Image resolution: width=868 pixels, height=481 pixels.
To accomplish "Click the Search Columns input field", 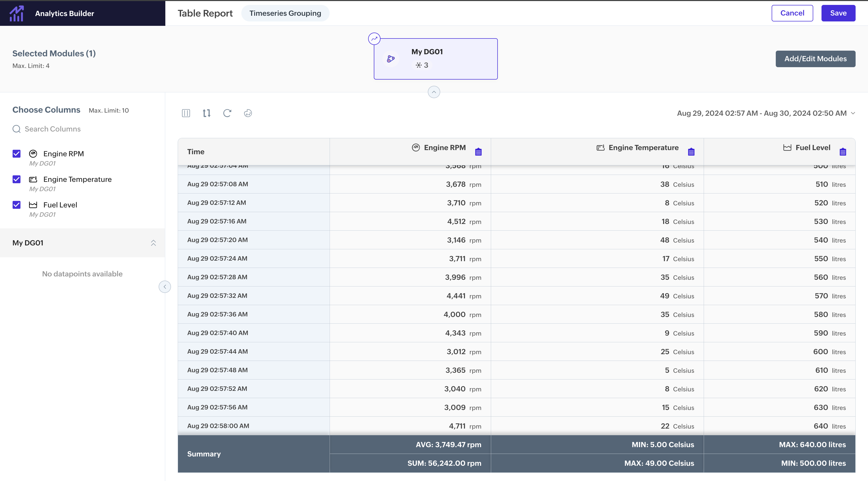I will pyautogui.click(x=52, y=129).
